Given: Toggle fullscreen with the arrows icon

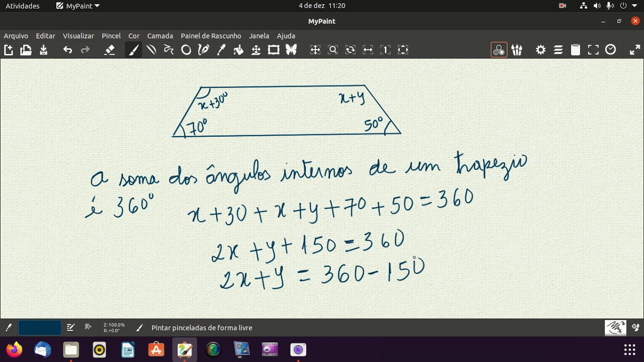Looking at the screenshot, I should tap(635, 50).
